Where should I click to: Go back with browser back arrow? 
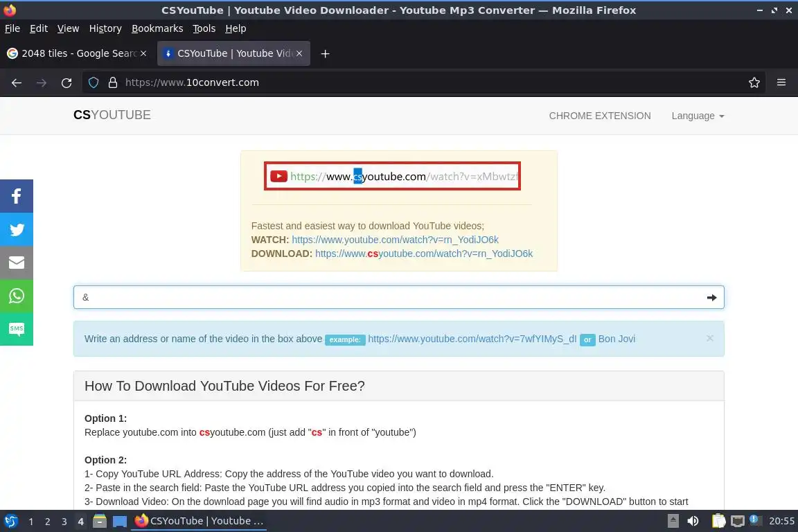(17, 82)
